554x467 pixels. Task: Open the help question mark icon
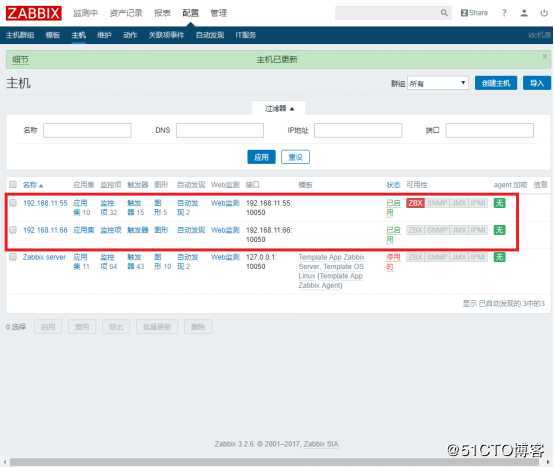click(504, 13)
